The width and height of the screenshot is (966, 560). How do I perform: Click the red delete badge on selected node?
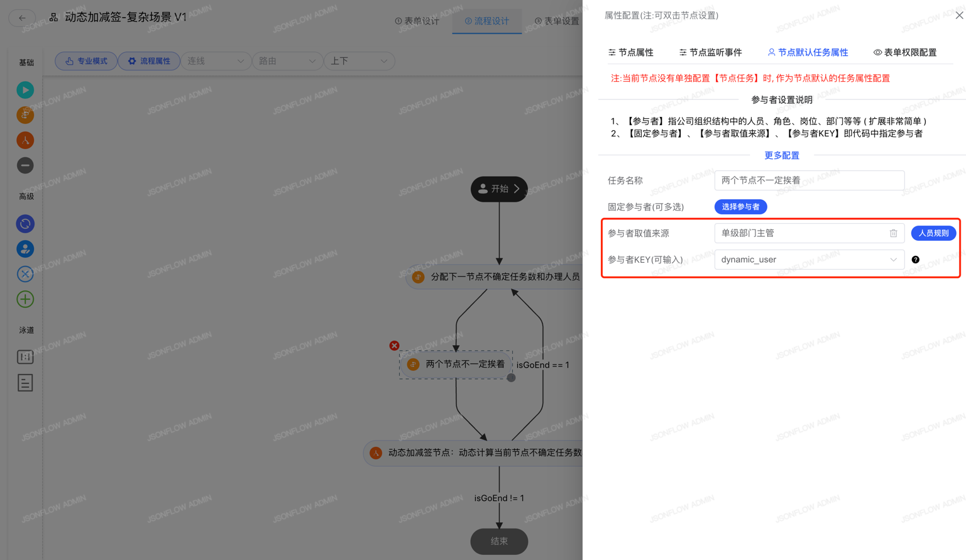click(x=394, y=346)
